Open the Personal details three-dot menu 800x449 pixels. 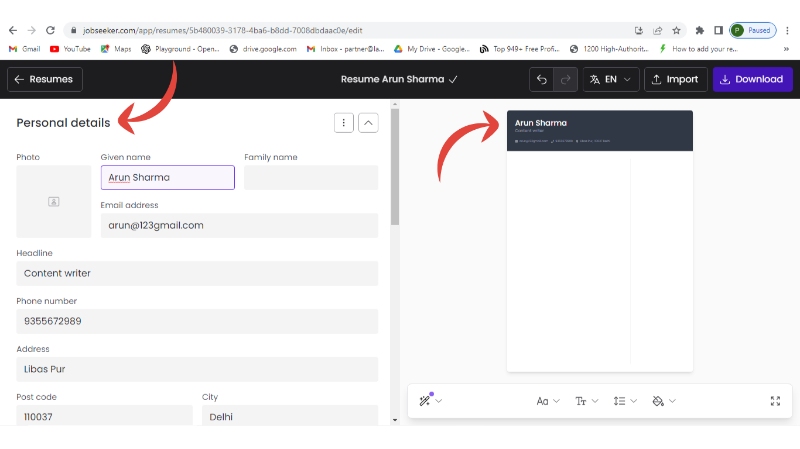point(344,123)
